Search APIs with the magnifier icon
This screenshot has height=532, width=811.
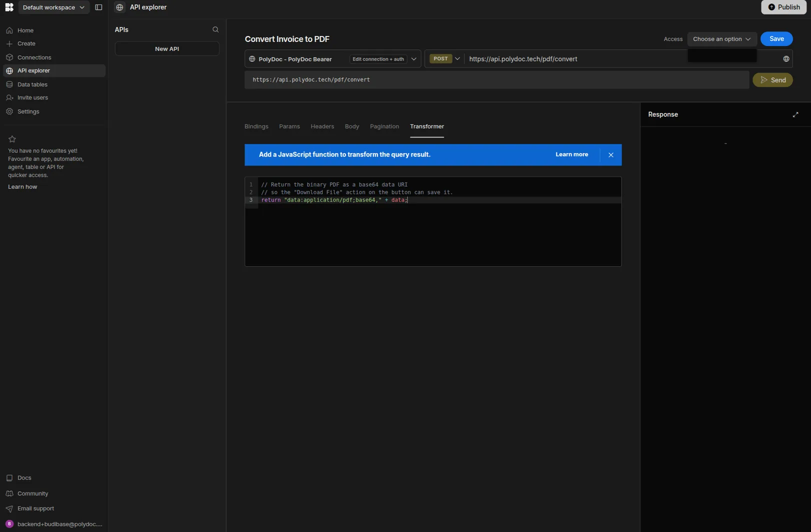[215, 29]
